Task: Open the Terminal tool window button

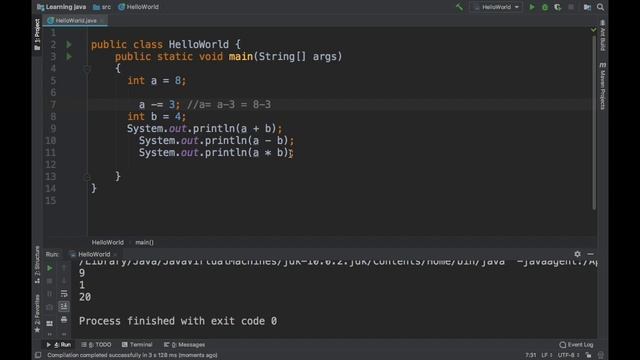Action: tap(137, 344)
